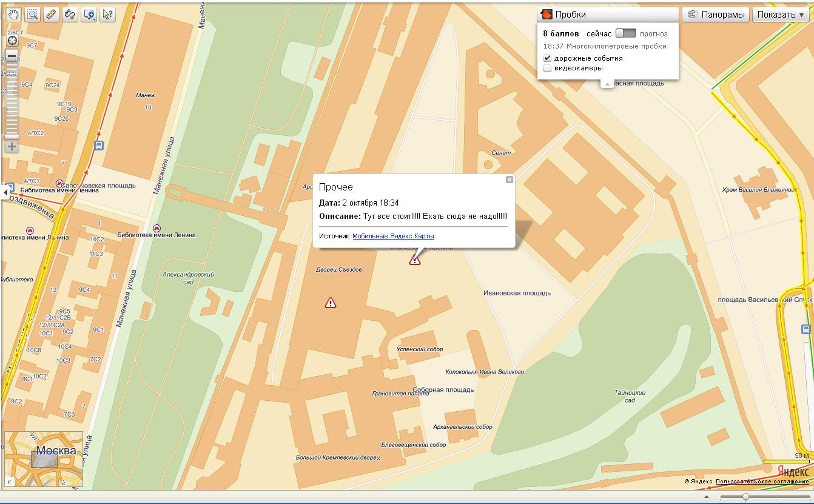Uncheck the дорожные события checkbox
The height and width of the screenshot is (504, 814).
pos(547,58)
